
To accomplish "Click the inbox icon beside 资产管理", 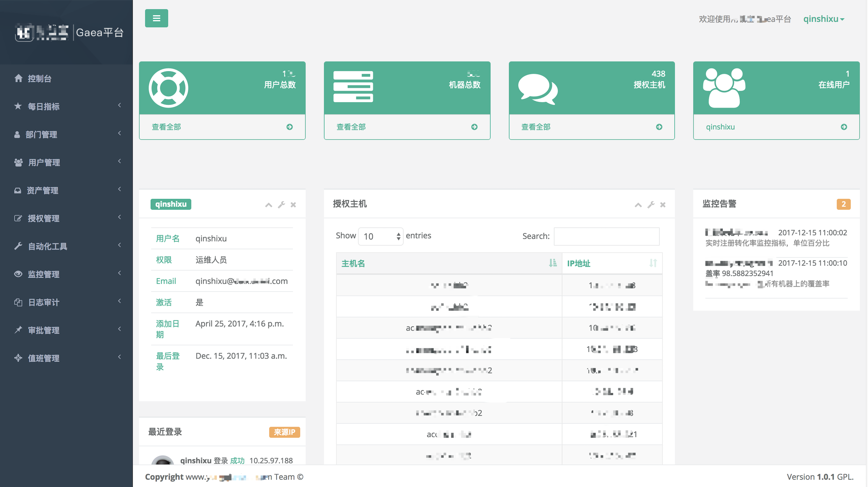I will 17,190.
